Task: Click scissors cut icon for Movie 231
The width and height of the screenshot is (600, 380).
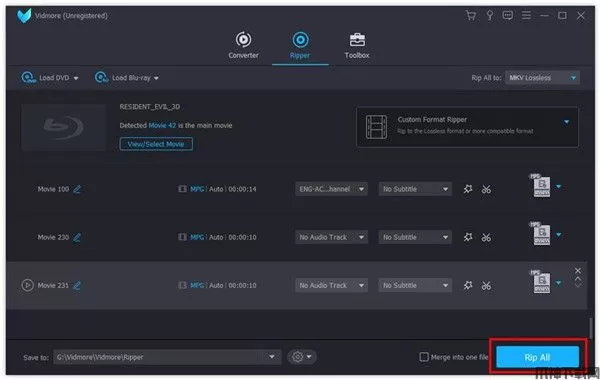Action: tap(486, 285)
